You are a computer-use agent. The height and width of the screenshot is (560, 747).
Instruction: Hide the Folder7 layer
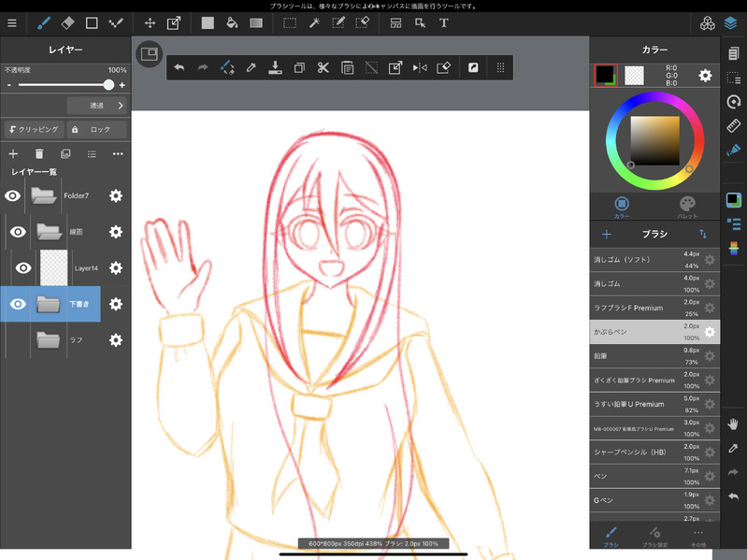12,195
